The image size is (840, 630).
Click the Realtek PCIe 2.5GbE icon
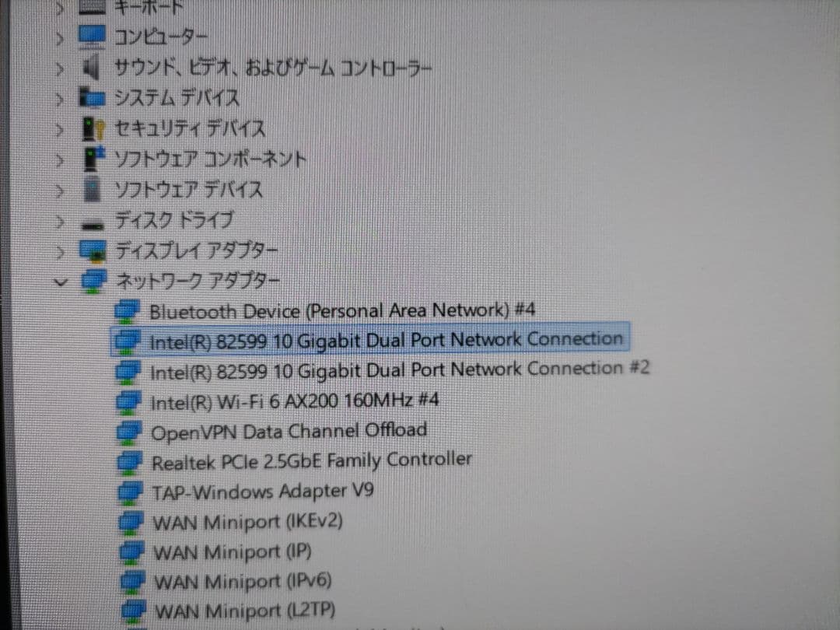click(130, 463)
